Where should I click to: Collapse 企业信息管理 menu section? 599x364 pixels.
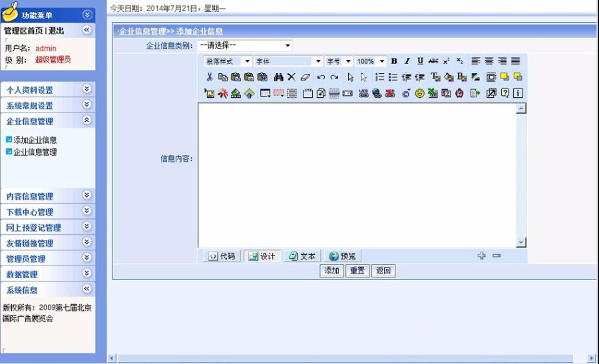click(87, 120)
